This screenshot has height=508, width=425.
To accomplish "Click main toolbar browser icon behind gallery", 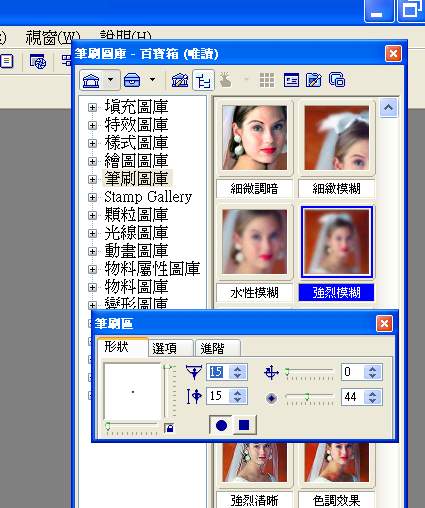I will pos(37,61).
